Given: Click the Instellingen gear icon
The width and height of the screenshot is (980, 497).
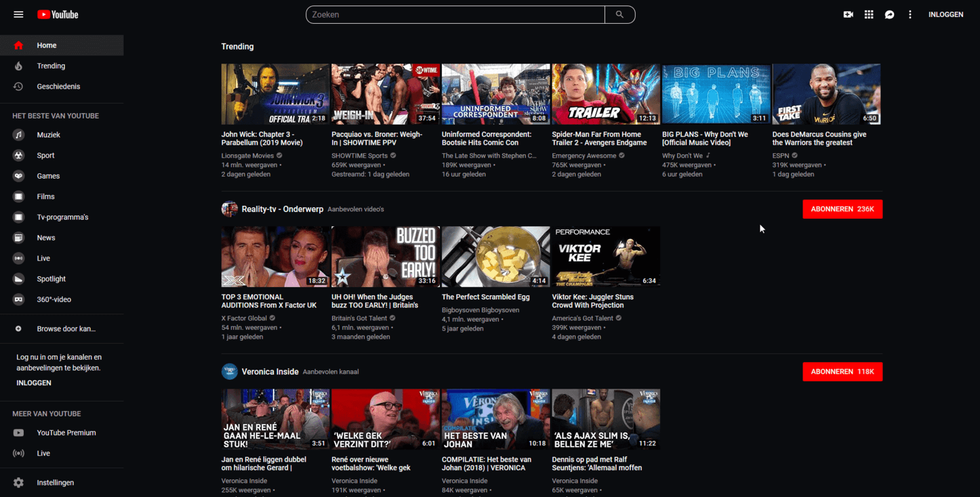Looking at the screenshot, I should [x=18, y=483].
